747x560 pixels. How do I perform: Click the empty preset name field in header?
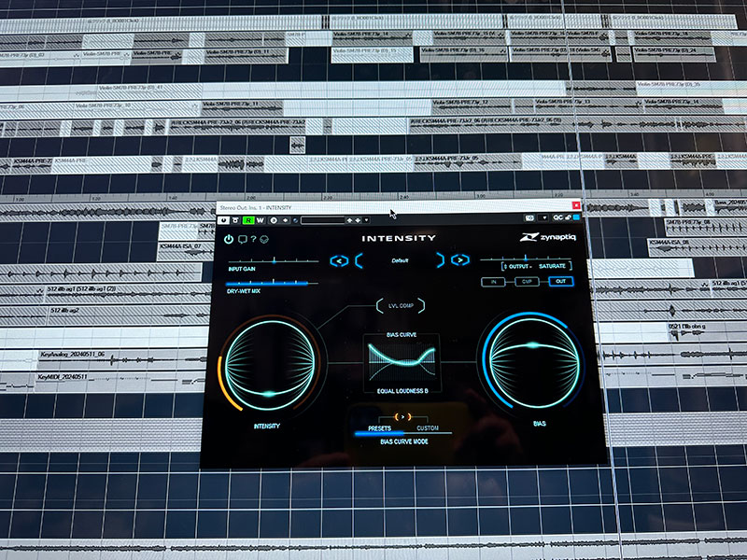[x=322, y=220]
